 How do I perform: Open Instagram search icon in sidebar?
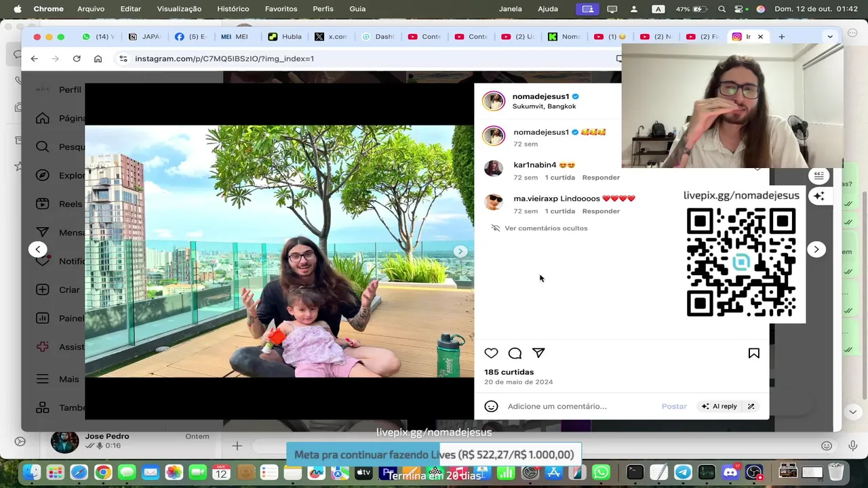click(x=43, y=146)
